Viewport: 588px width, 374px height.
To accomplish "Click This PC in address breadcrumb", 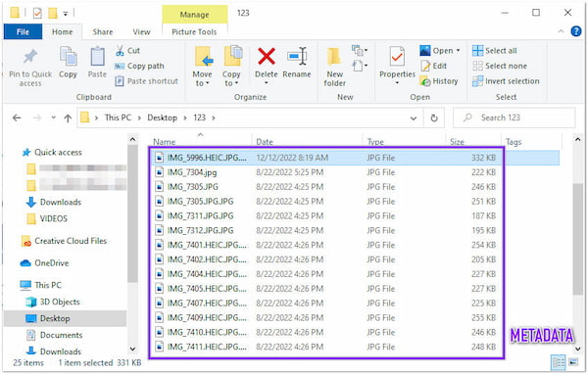I will click(x=118, y=117).
